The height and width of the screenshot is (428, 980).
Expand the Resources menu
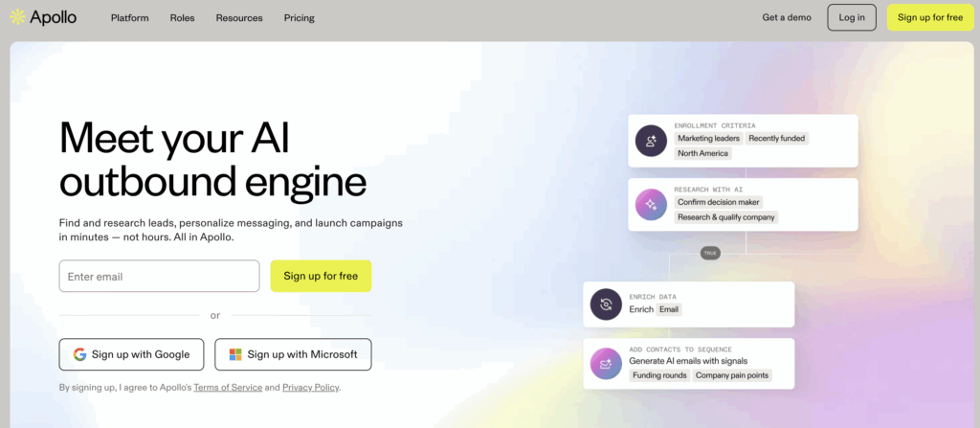click(239, 18)
